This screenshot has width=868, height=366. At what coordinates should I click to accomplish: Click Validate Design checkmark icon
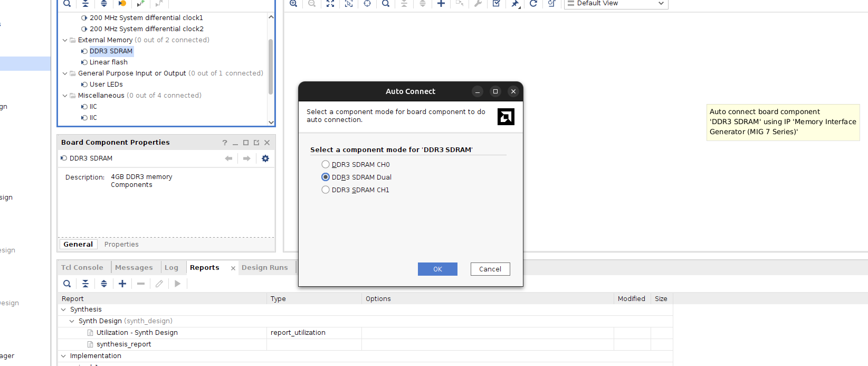click(x=496, y=4)
